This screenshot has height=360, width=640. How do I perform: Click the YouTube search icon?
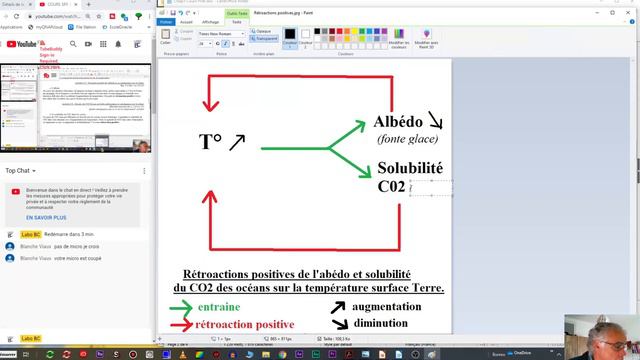[73, 44]
